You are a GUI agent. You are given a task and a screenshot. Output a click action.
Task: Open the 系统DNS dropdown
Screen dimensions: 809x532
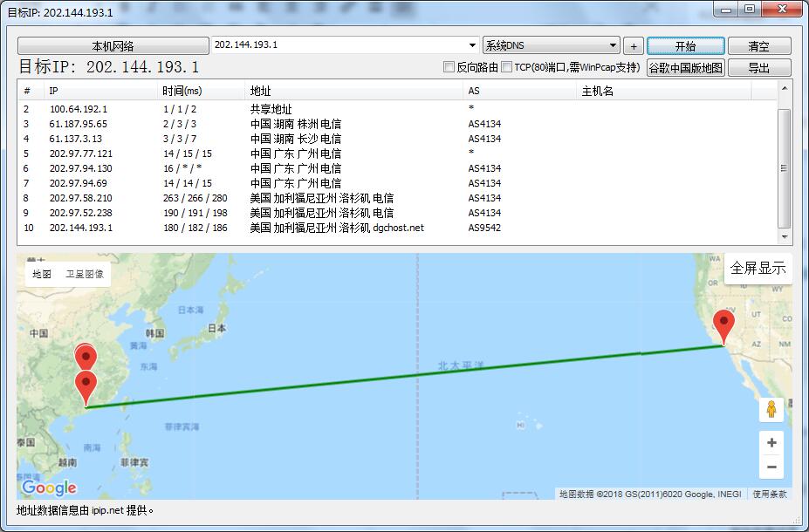[613, 45]
